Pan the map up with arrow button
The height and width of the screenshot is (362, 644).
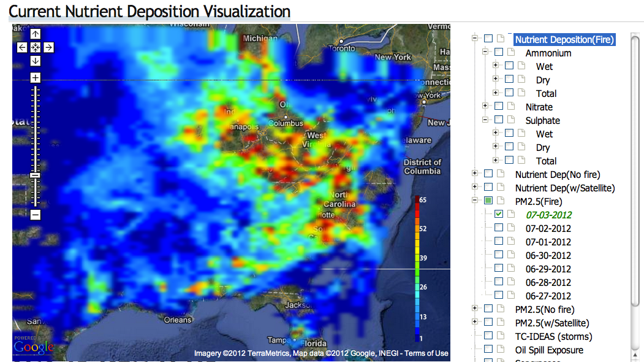(36, 34)
